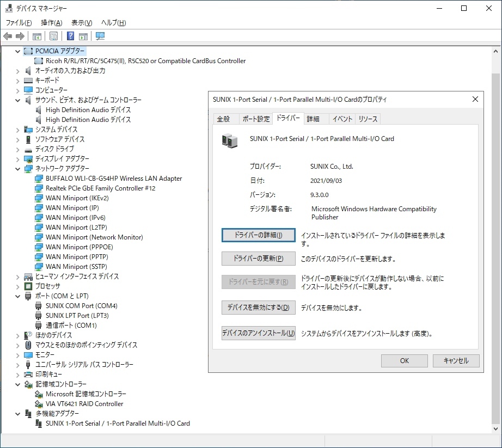Click the ユニバーサル シリアル バス コントローラー icon
The width and height of the screenshot is (502, 448).
click(28, 365)
